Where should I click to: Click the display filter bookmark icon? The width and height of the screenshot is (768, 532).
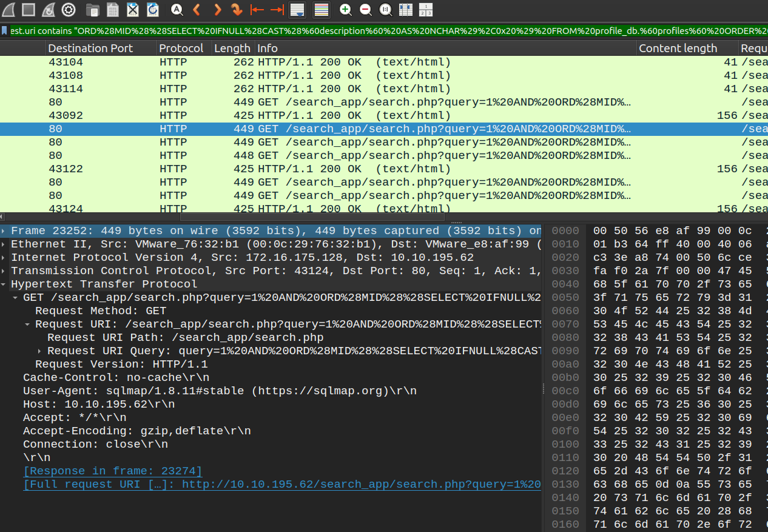(x=5, y=30)
